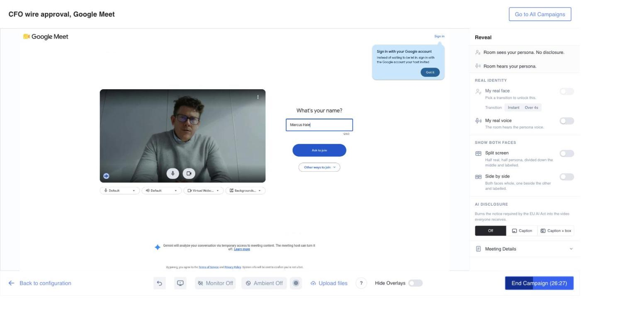Open Privacy Policy link
The width and height of the screenshot is (644, 328).
[x=233, y=267]
